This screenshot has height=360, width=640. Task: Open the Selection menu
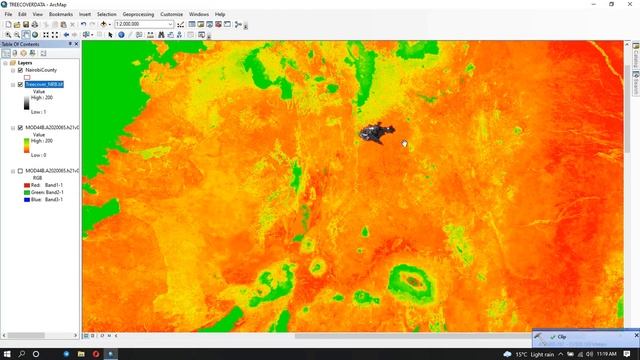click(107, 14)
